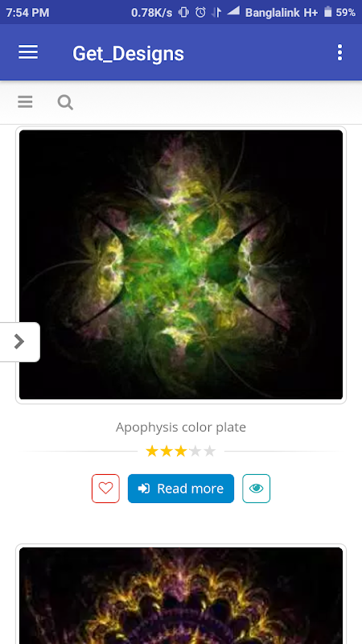The width and height of the screenshot is (362, 644).
Task: Tap the Apophysis color plate title
Action: coord(181,427)
